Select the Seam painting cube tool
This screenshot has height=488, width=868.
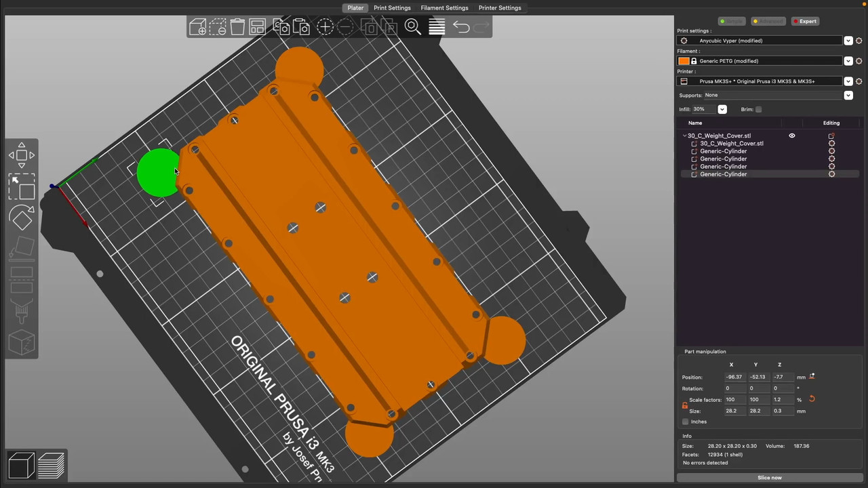point(22,342)
